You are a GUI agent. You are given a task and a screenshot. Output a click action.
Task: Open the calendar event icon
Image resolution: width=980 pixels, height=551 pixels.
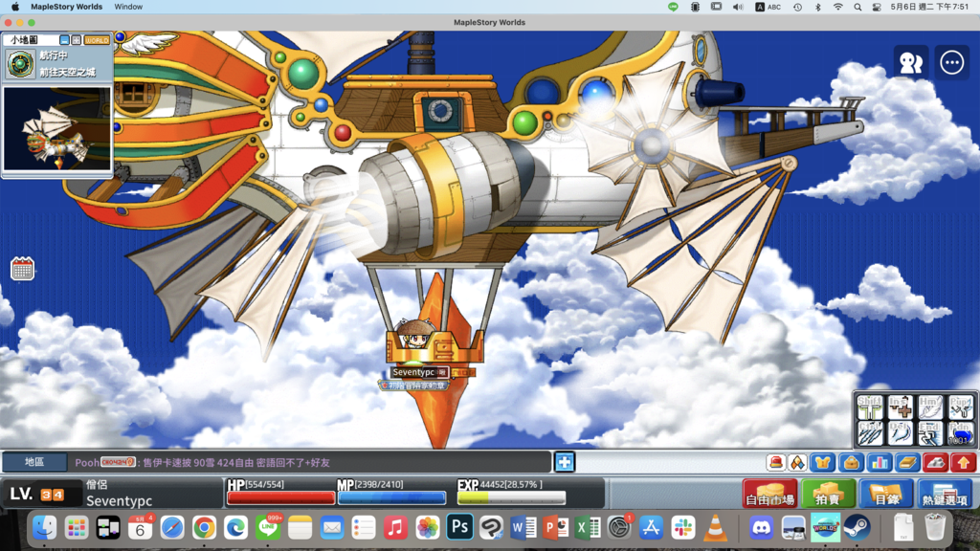(x=23, y=269)
